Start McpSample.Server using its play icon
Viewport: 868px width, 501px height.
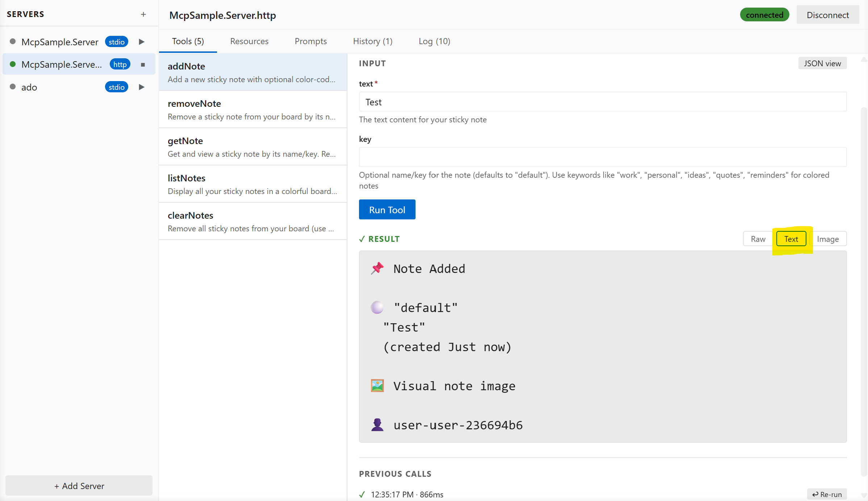141,42
